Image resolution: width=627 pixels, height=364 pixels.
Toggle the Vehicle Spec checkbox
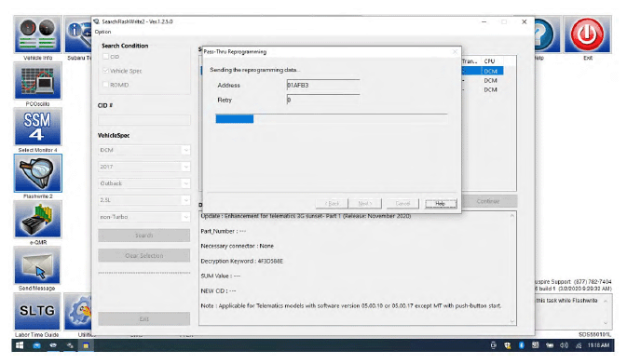point(105,71)
